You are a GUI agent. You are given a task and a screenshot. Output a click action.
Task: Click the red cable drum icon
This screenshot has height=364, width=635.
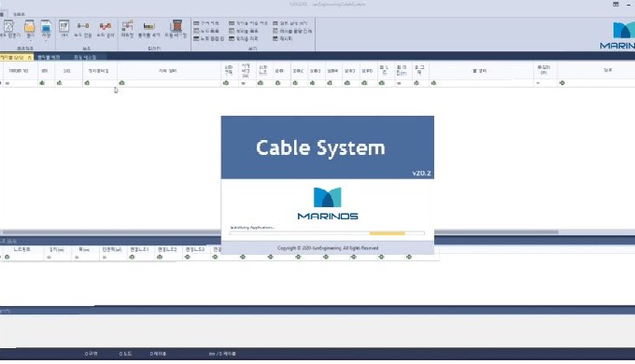pos(176,25)
